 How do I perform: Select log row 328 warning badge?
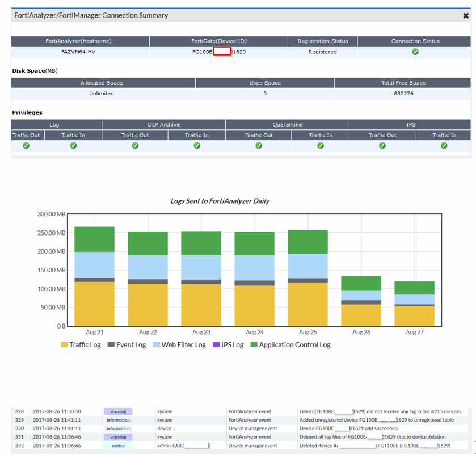click(118, 411)
